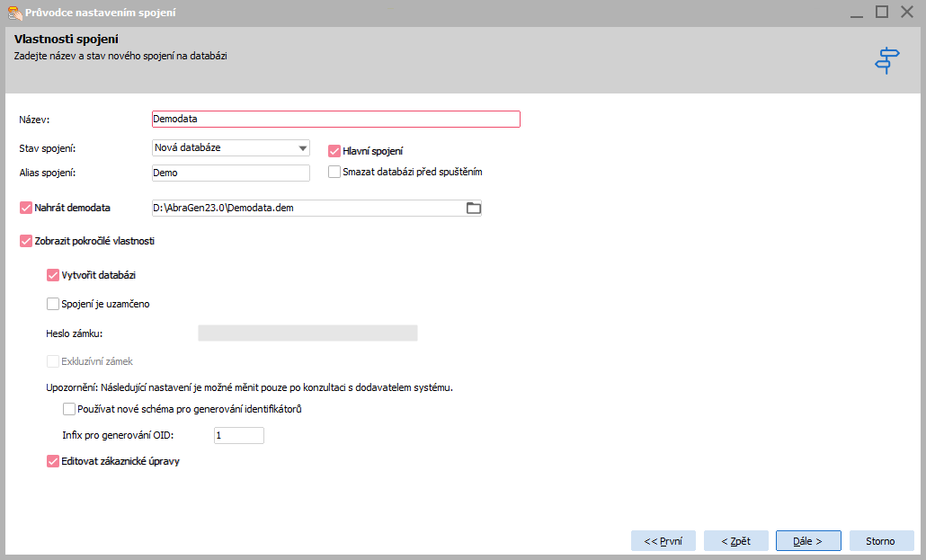
Task: Minimize the wizard window
Action: click(855, 12)
